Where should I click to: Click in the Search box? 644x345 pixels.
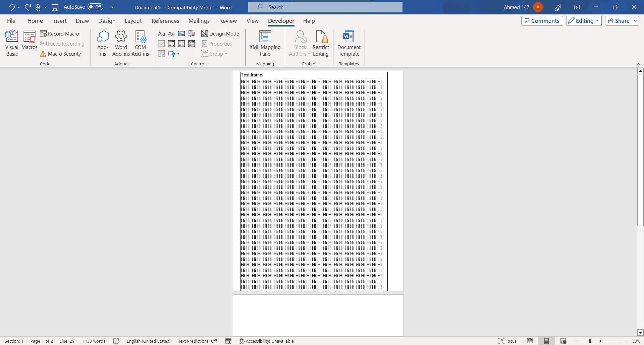click(325, 7)
